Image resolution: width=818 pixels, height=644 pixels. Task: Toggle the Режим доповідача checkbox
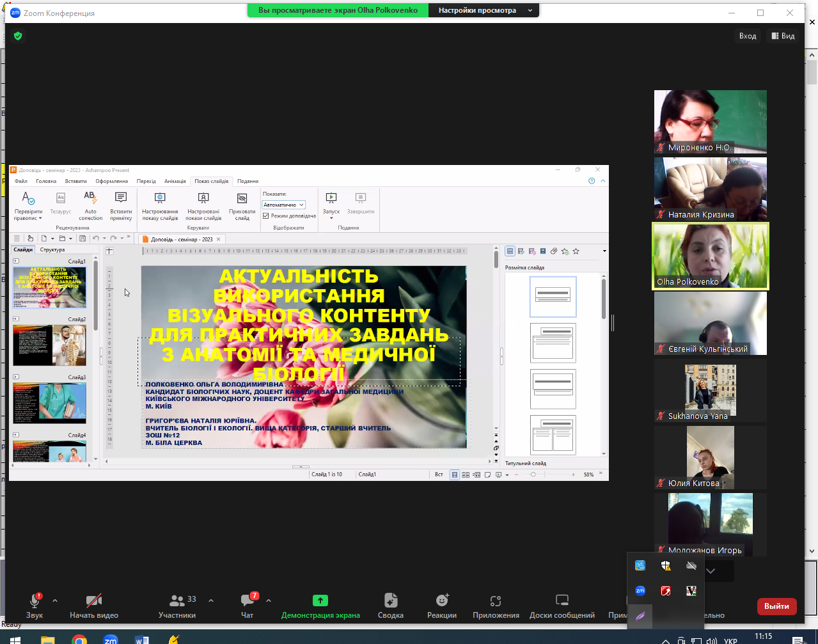(x=266, y=216)
